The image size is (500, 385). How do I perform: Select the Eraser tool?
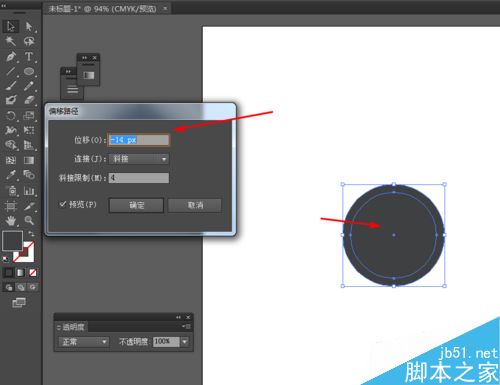[29, 100]
